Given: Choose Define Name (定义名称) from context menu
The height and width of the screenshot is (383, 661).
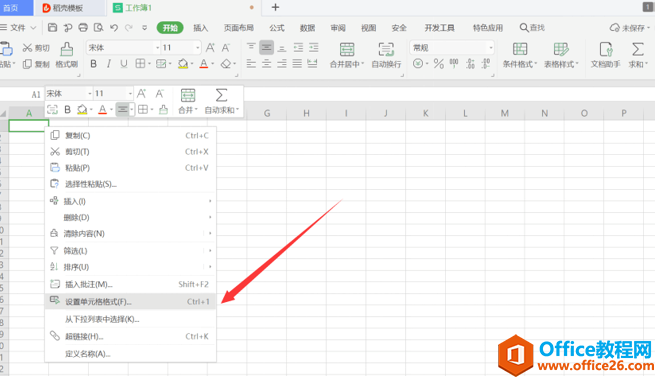Looking at the screenshot, I should (x=131, y=354).
